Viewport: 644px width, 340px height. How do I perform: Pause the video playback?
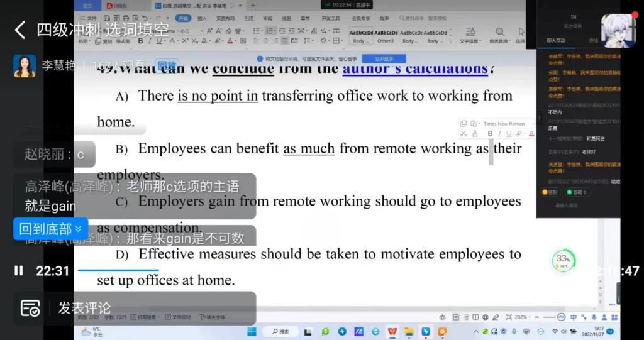click(19, 271)
